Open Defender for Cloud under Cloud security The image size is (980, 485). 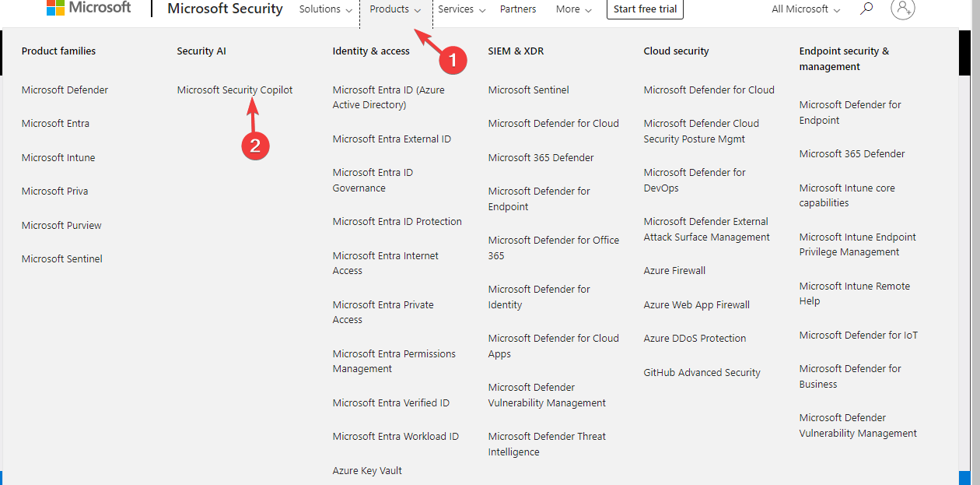(x=709, y=90)
